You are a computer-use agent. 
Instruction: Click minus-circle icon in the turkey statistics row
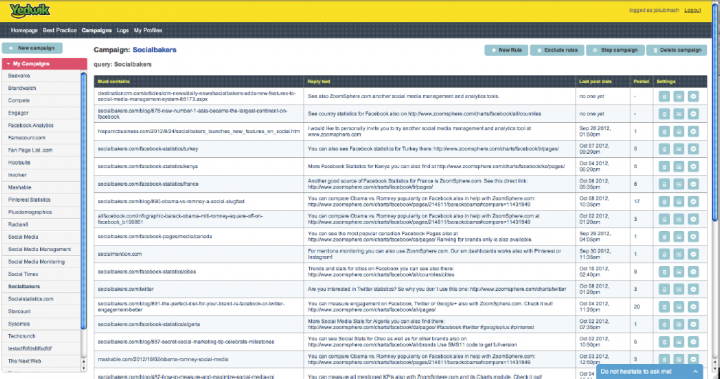(x=693, y=149)
